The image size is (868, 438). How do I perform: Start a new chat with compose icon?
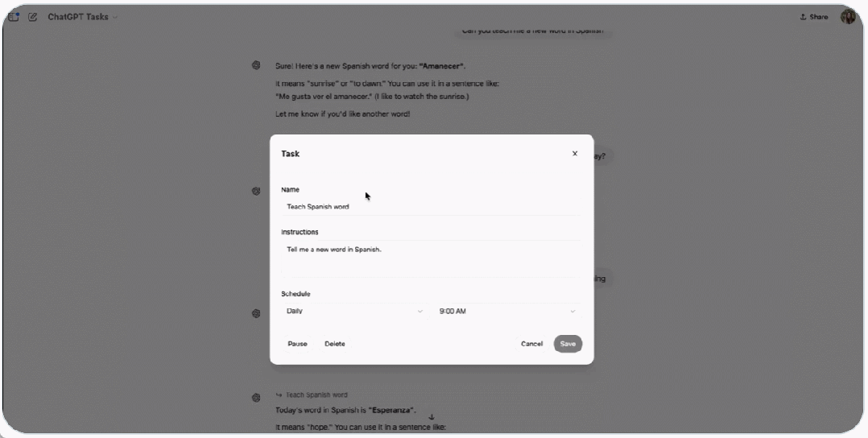(33, 17)
